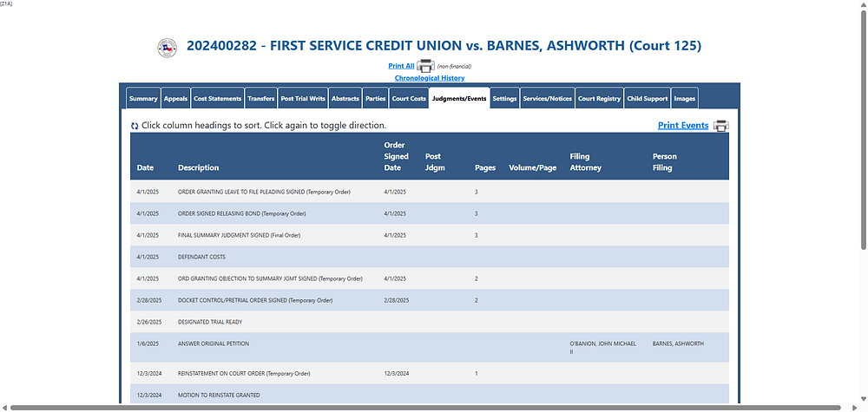Open the Settings tab
This screenshot has width=868, height=412.
pyautogui.click(x=504, y=98)
